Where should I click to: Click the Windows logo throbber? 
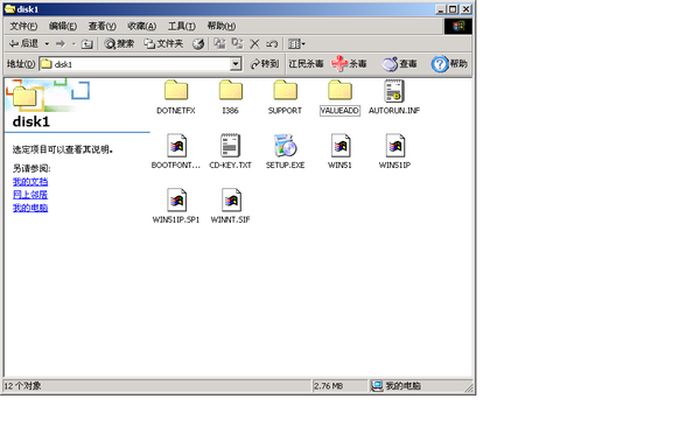[458, 26]
